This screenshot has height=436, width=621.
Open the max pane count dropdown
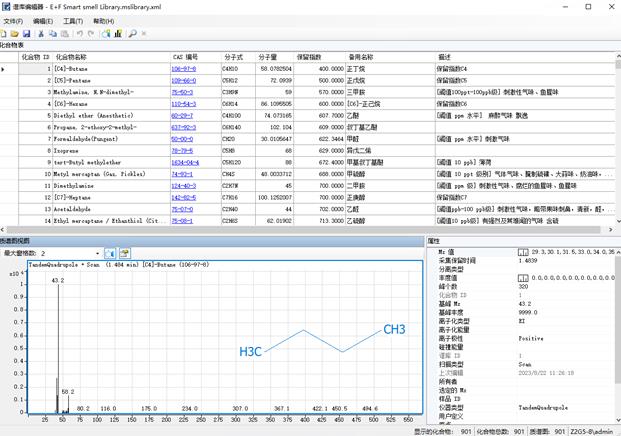coord(97,253)
